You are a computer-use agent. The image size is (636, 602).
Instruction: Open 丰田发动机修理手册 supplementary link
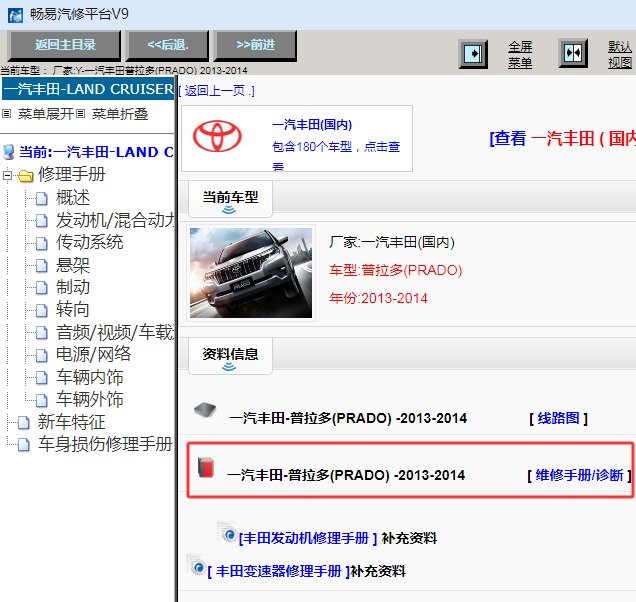click(x=308, y=538)
